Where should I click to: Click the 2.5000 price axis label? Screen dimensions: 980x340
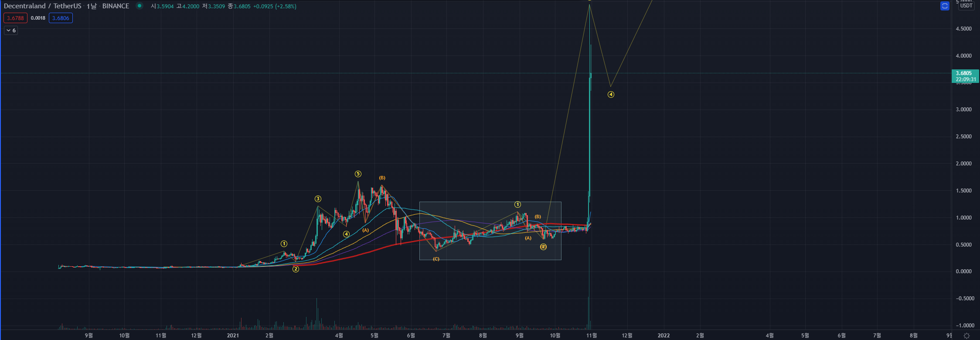tap(963, 137)
